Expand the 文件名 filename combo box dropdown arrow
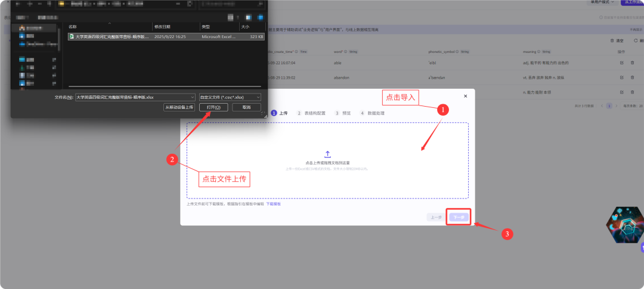Viewport: 644px width, 289px height. click(191, 97)
